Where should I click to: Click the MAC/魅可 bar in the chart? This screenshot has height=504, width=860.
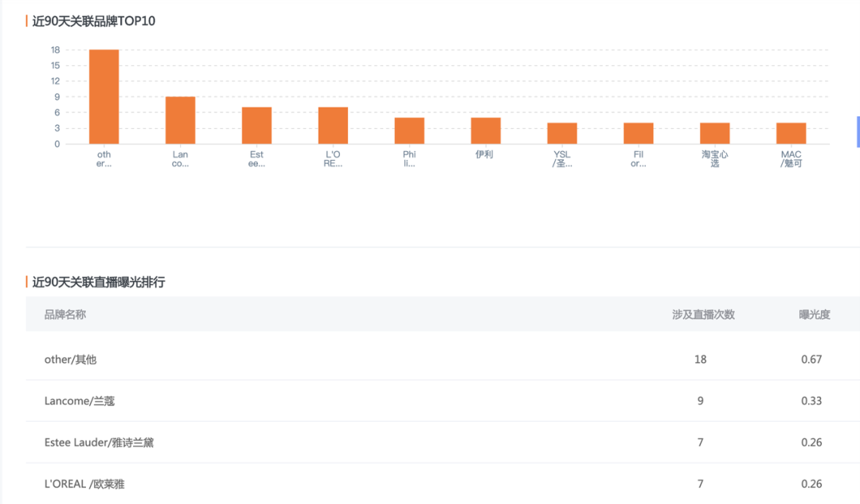pos(791,133)
